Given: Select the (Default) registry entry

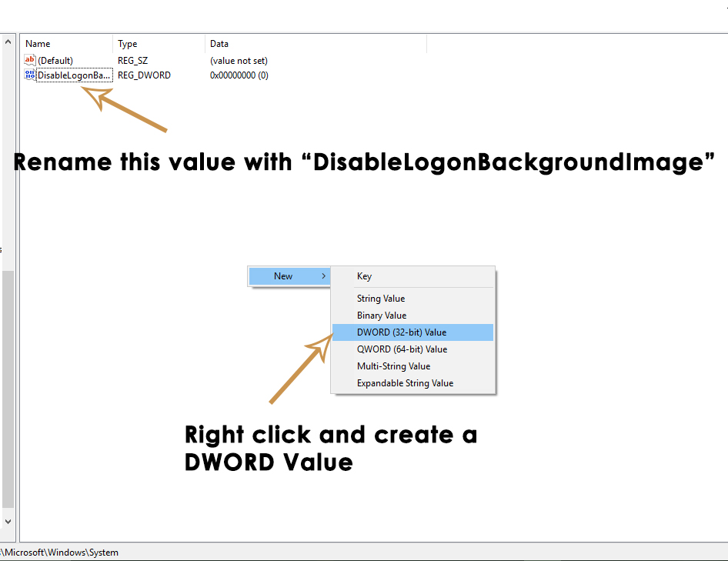Looking at the screenshot, I should 58,60.
